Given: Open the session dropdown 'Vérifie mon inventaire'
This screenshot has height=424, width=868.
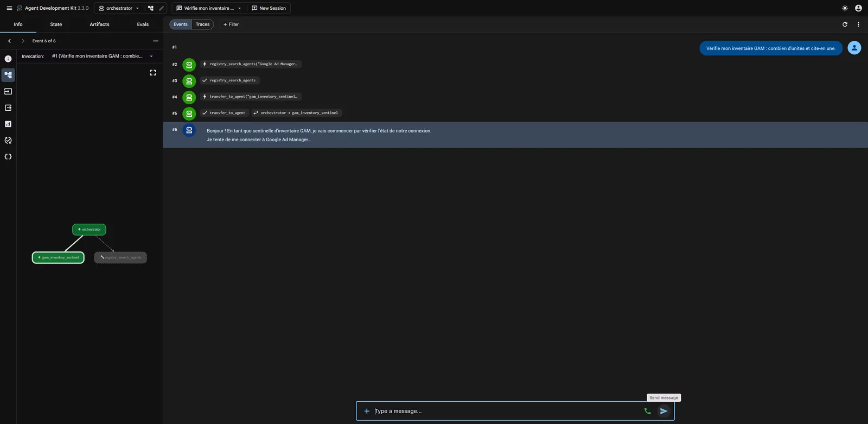Looking at the screenshot, I should click(x=209, y=8).
